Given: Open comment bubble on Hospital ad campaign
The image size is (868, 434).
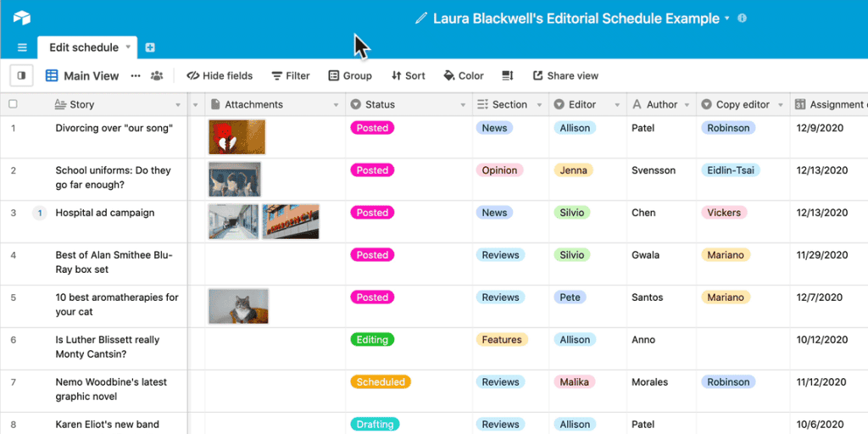Looking at the screenshot, I should click(x=40, y=213).
